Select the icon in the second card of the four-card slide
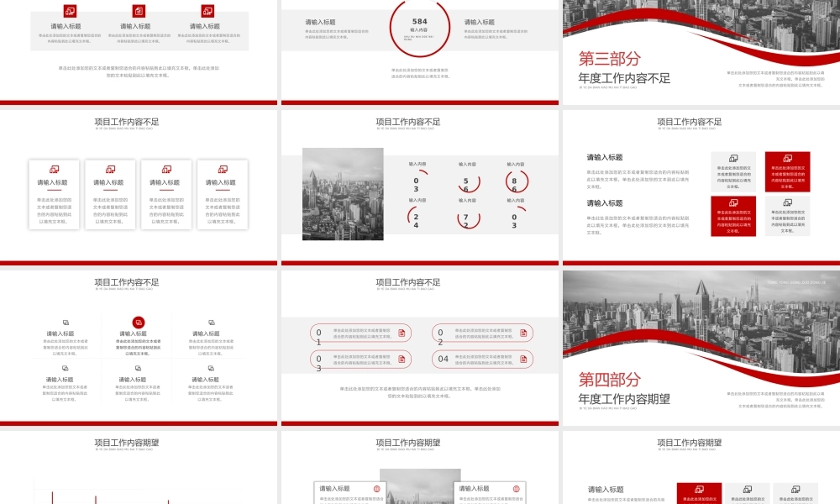Image resolution: width=840 pixels, height=504 pixels. click(110, 169)
